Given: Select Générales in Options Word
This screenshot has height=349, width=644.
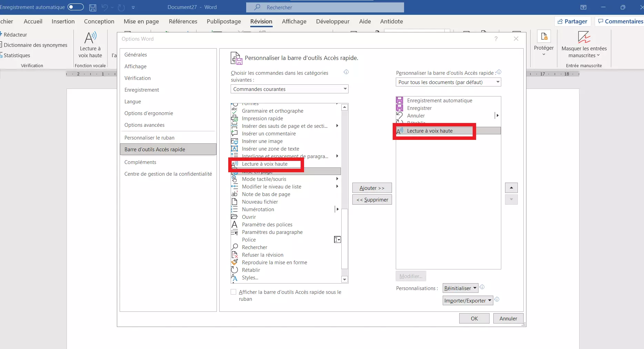Looking at the screenshot, I should click(168, 55).
